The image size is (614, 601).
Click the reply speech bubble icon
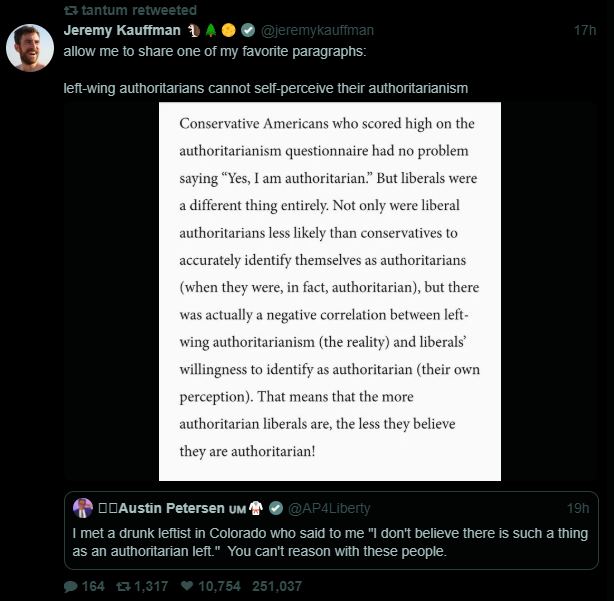[70, 586]
